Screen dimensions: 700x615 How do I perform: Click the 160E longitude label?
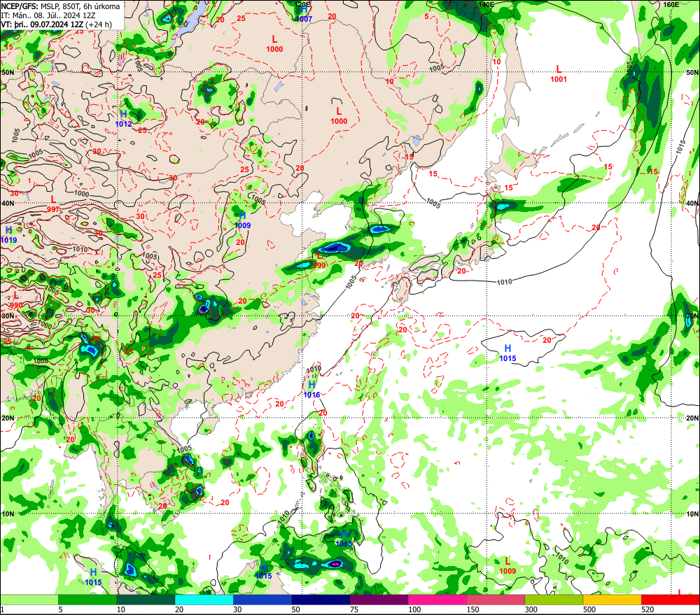[x=671, y=4]
